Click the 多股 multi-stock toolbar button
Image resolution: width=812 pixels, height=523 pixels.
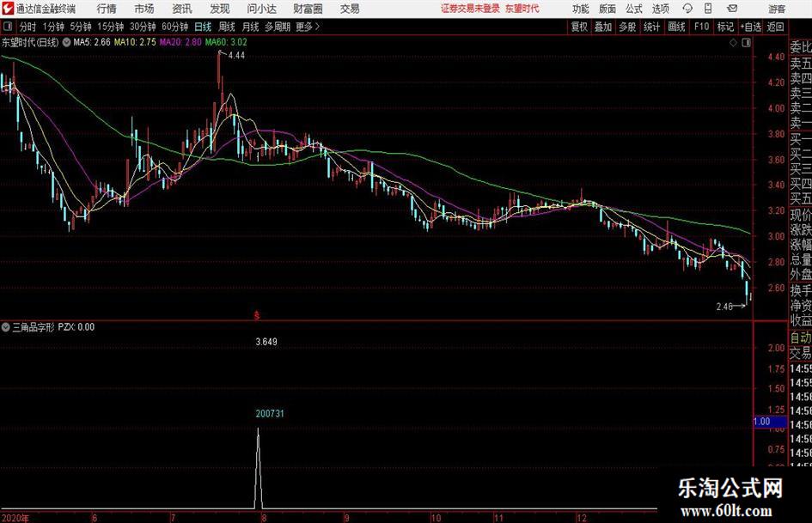tap(627, 27)
